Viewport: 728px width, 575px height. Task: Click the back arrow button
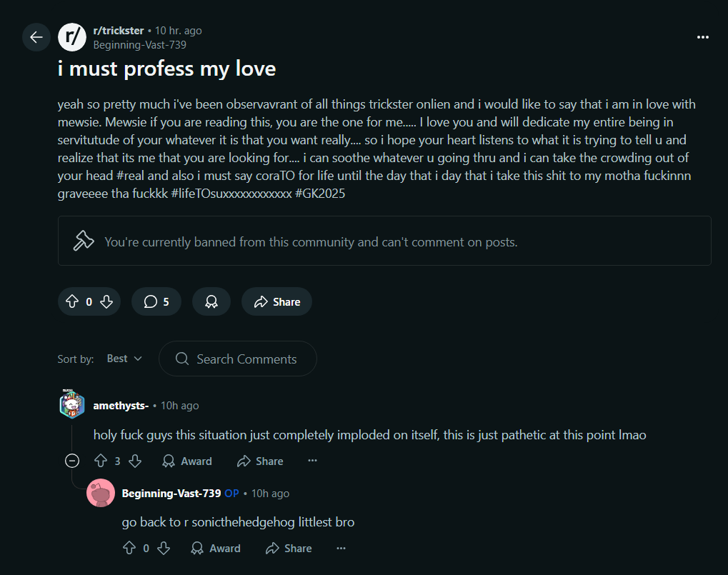pos(36,37)
